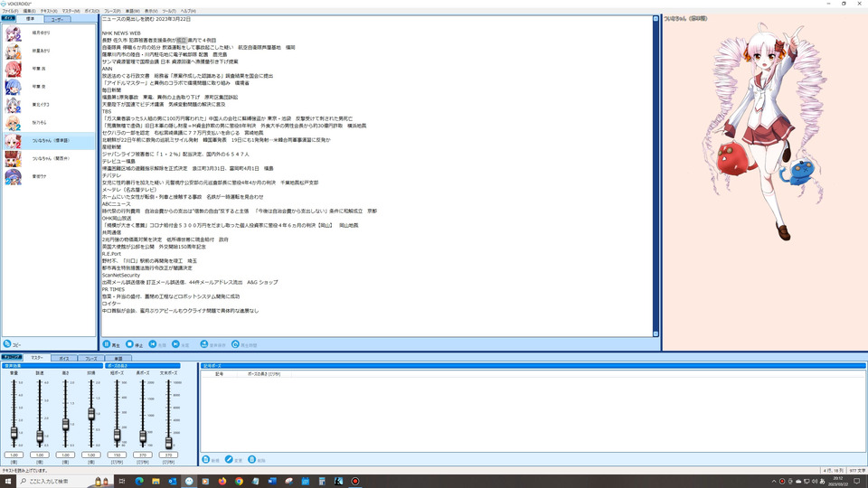
Task: Open the Windows Start menu
Action: (8, 482)
